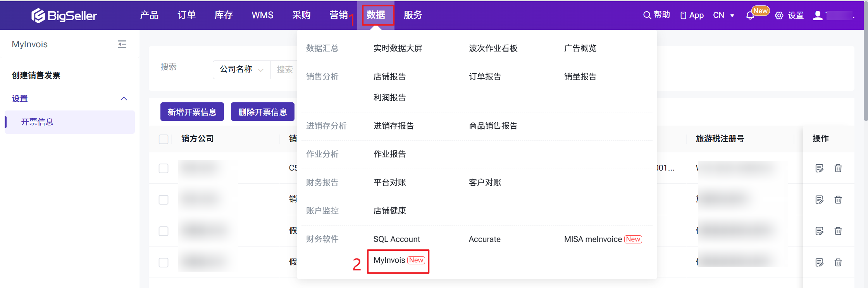868x288 pixels.
Task: Click the user account avatar icon
Action: tap(818, 16)
